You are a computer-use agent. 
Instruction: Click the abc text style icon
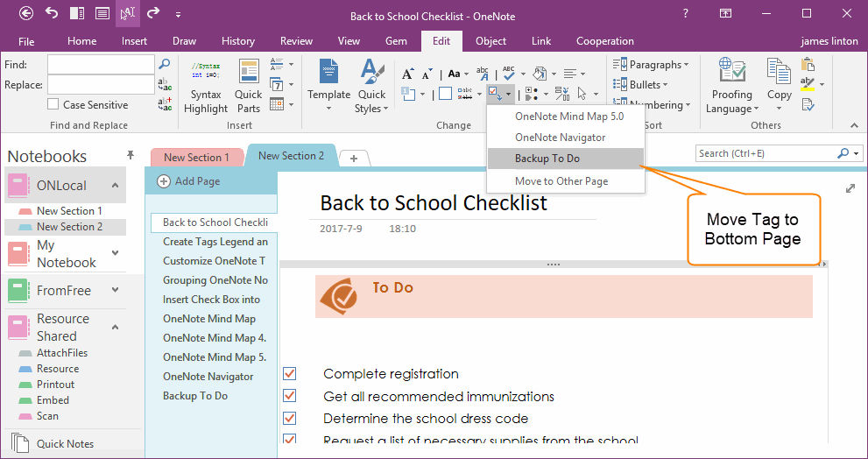pyautogui.click(x=483, y=73)
